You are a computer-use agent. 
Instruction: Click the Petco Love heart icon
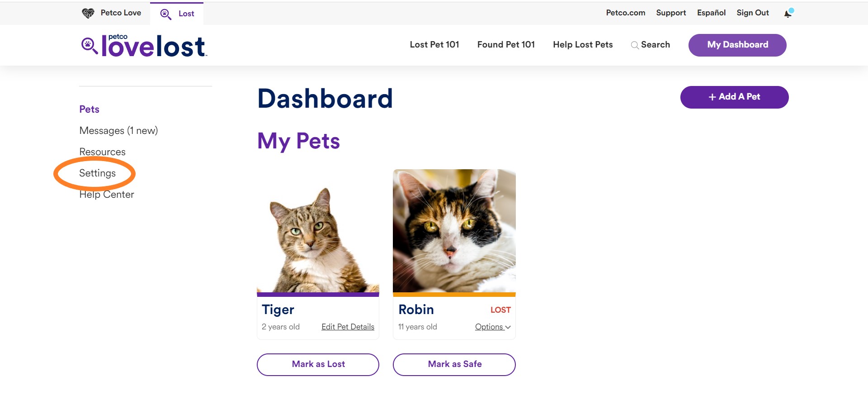[x=88, y=13]
